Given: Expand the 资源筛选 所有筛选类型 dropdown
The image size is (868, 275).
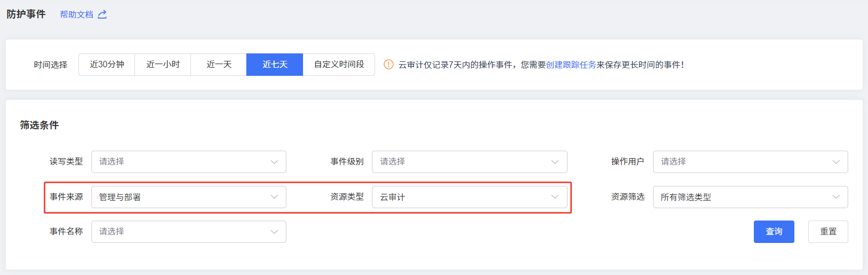Looking at the screenshot, I should point(750,197).
